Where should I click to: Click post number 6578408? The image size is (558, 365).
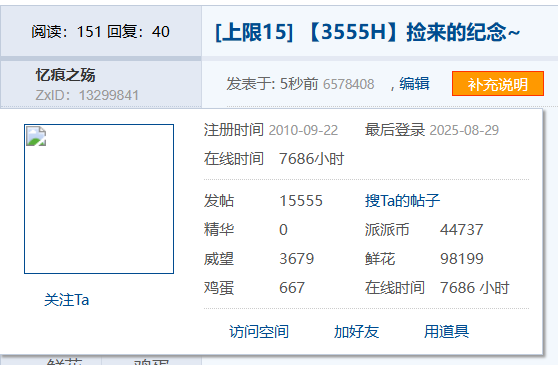pyautogui.click(x=349, y=84)
